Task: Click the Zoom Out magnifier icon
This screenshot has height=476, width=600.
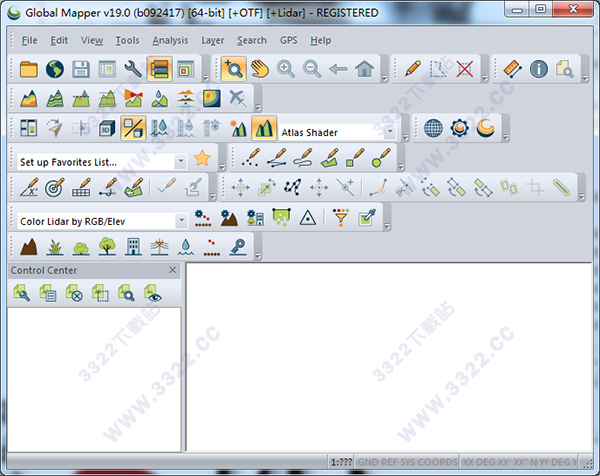Action: click(312, 69)
